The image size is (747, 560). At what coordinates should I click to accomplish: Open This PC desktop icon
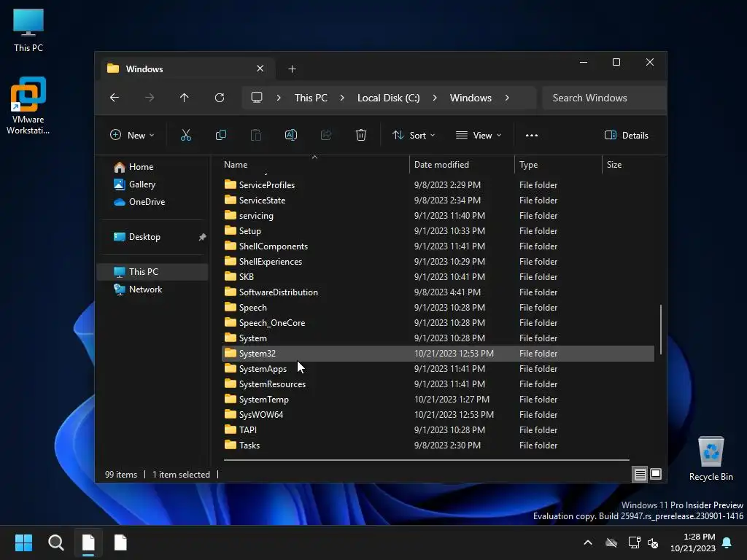[28, 30]
